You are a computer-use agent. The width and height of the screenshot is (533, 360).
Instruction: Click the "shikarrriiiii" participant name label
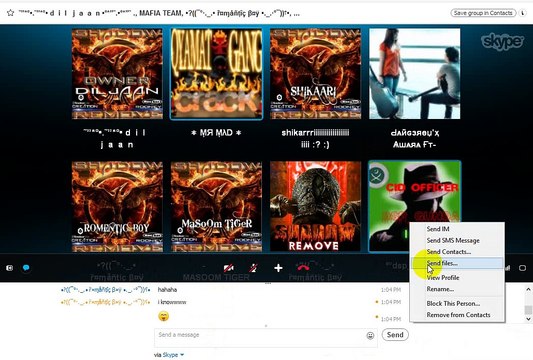(x=315, y=139)
